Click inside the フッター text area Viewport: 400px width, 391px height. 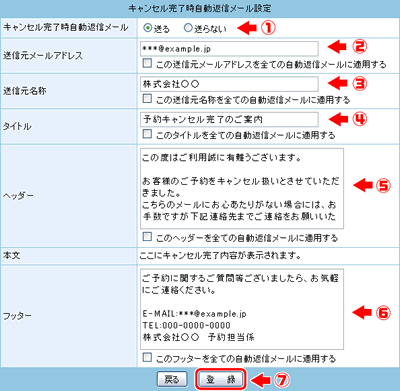[x=242, y=309]
